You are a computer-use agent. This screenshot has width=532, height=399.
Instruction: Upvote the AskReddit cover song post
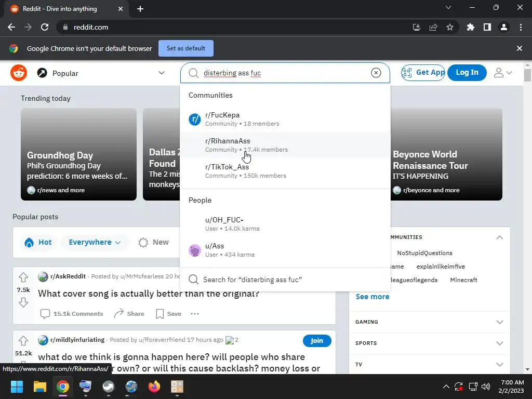(23, 277)
